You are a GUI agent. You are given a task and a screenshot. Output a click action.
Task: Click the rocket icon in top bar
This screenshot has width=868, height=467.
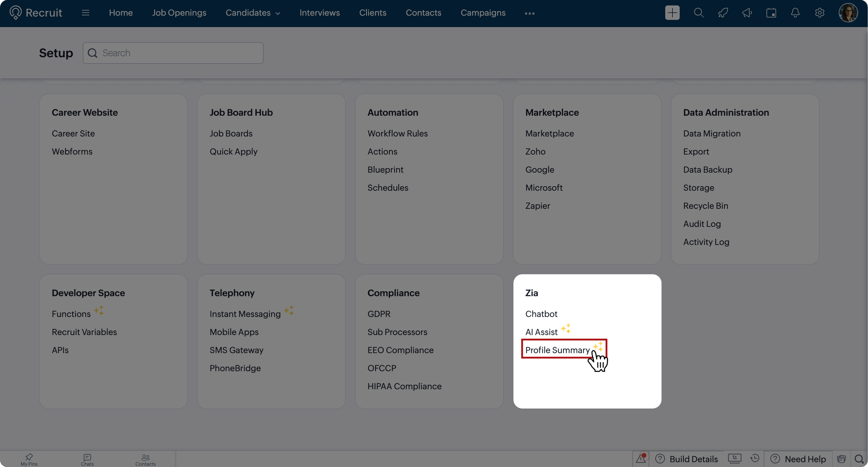(723, 13)
